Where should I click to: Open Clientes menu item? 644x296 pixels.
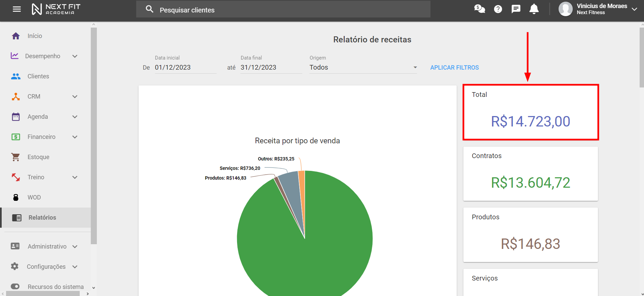38,76
